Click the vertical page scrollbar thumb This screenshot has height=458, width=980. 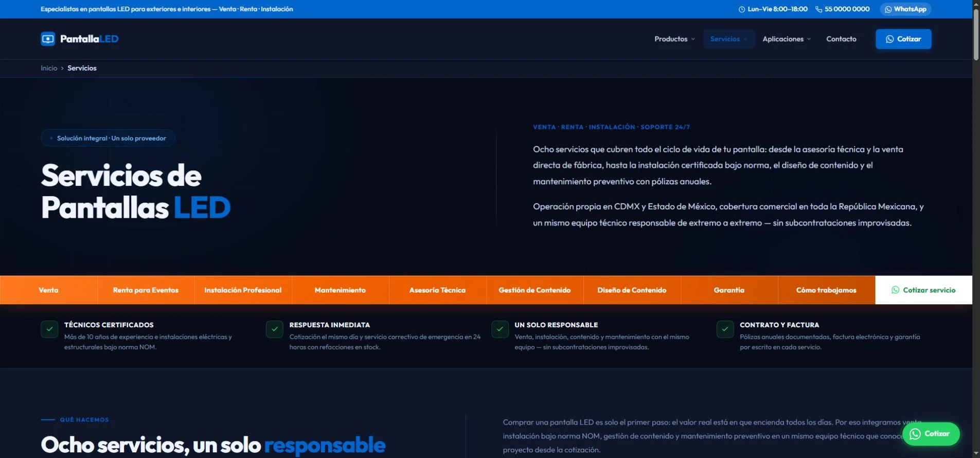point(976,35)
